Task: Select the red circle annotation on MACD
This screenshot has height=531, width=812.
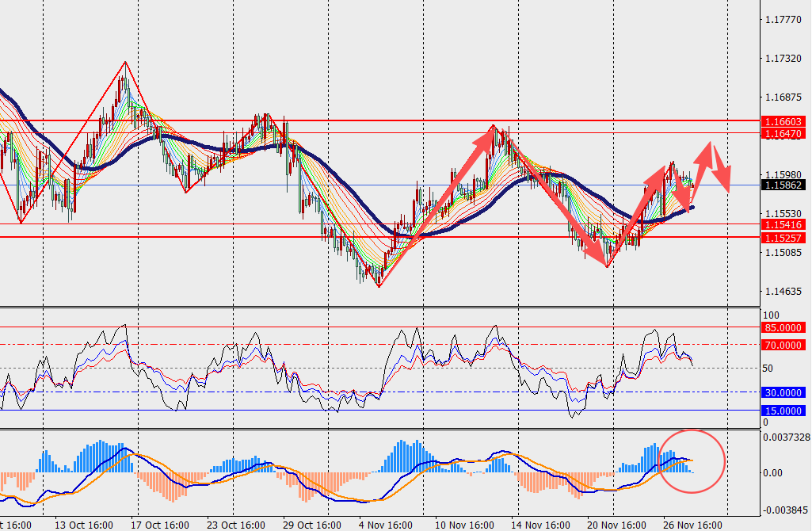Action: pos(692,460)
